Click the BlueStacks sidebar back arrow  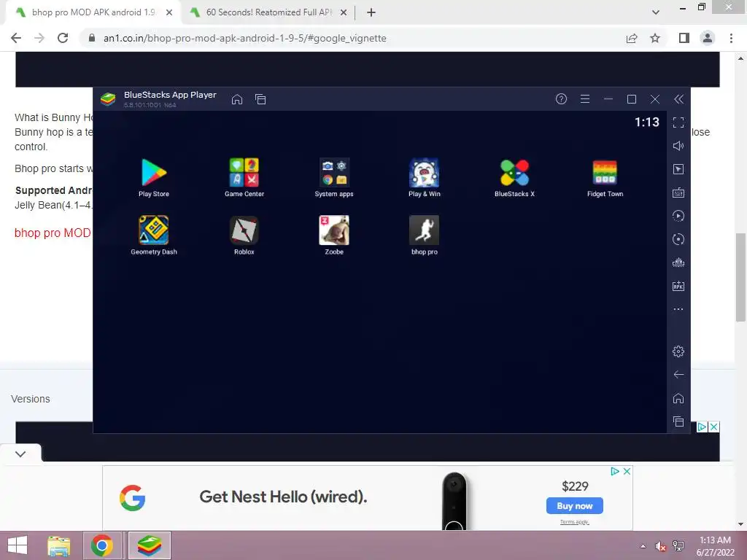tap(678, 375)
